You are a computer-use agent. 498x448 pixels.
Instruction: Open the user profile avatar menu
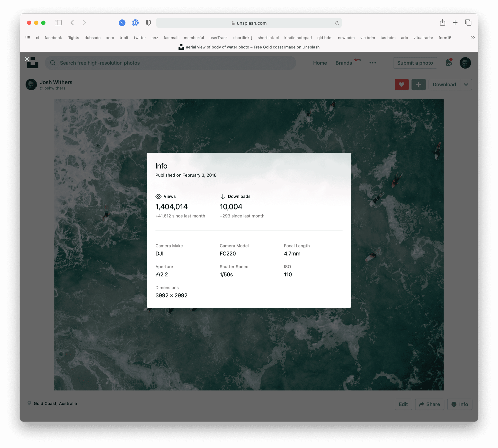(465, 63)
